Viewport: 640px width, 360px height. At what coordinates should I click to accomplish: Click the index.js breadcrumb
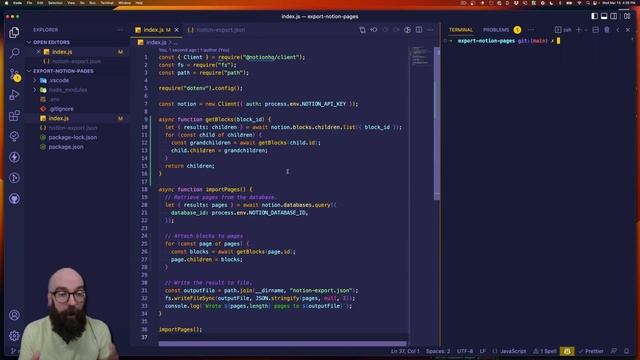point(156,42)
